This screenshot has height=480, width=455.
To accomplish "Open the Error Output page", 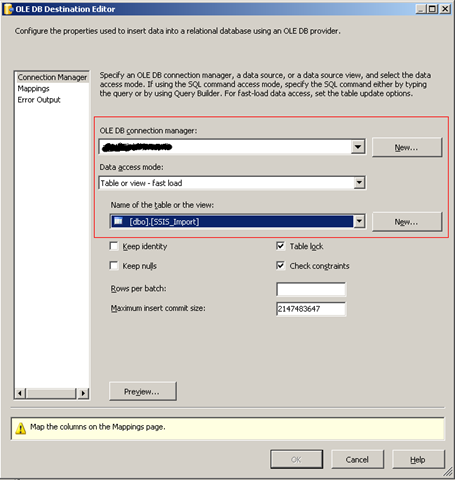I will (x=39, y=100).
